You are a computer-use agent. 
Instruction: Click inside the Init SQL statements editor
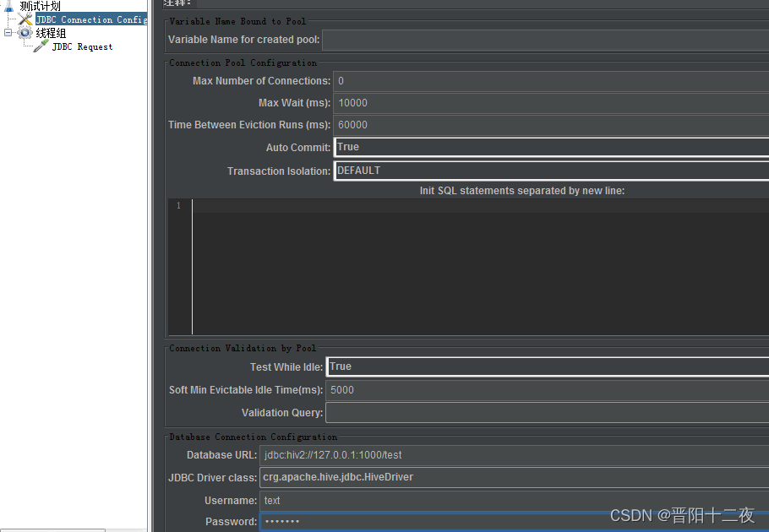click(x=481, y=267)
